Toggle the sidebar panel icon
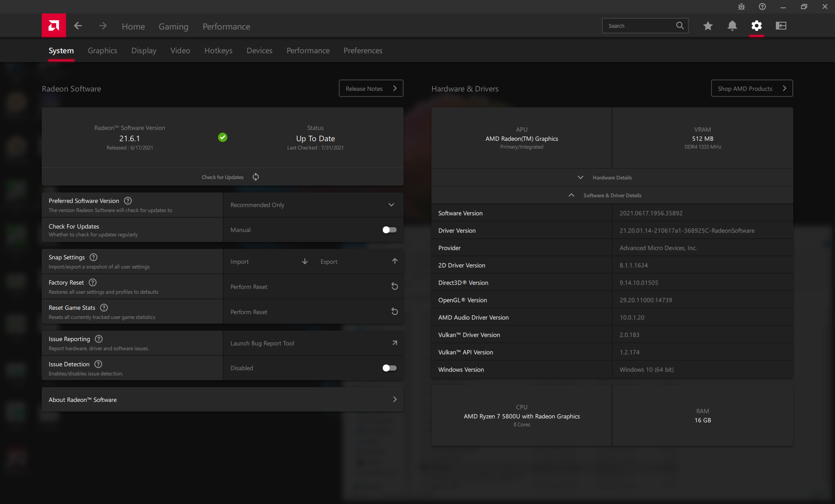 [781, 26]
